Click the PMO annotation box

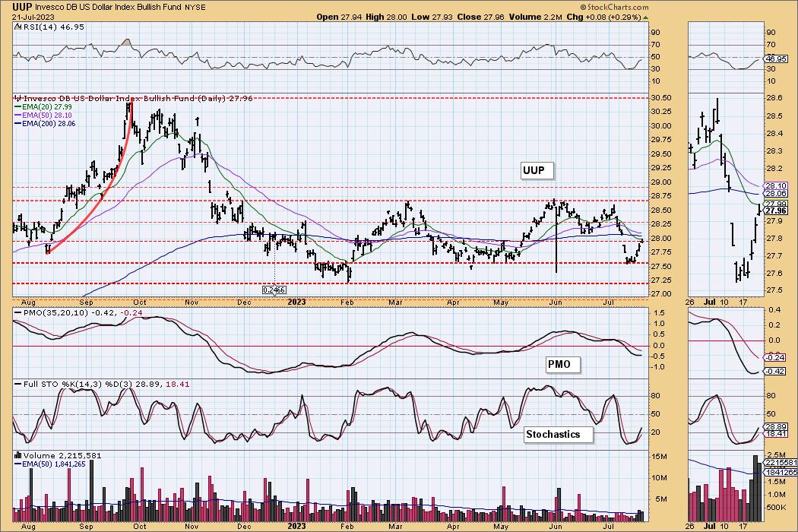coord(562,365)
